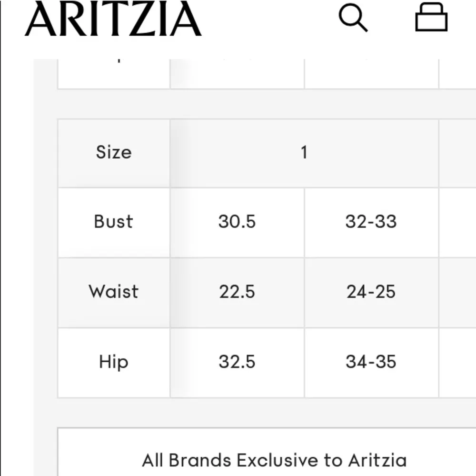Screen dimensions: 476x476
Task: Click the 24-25 waist measurement cell
Action: (371, 292)
